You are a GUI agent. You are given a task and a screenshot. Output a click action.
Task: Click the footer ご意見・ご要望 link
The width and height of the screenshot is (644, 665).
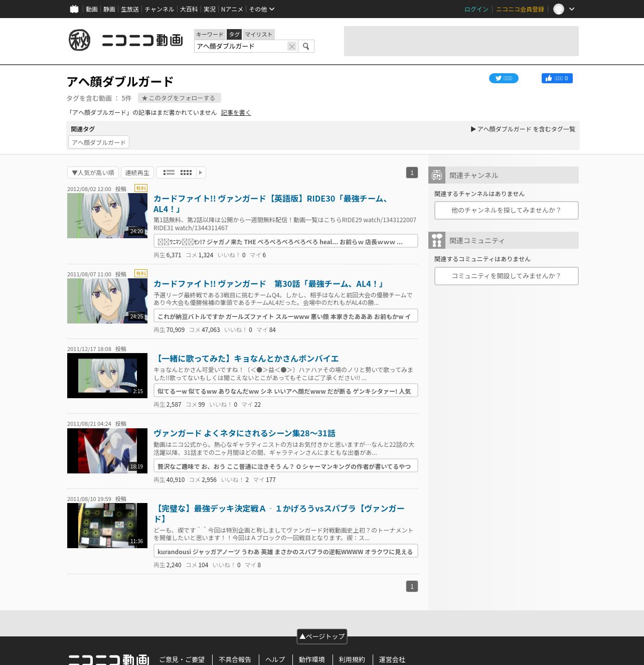[x=182, y=659]
